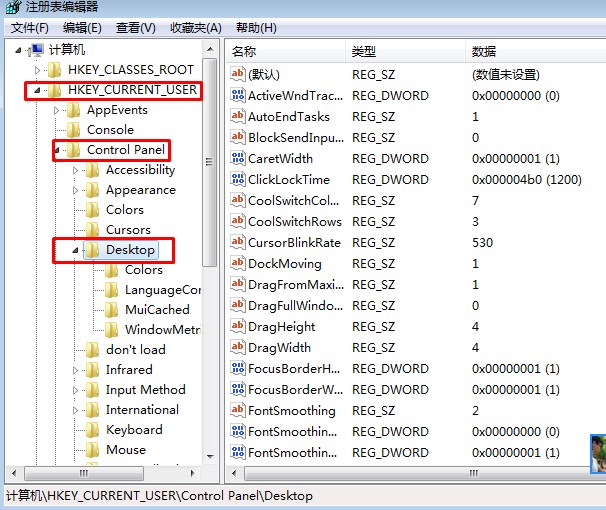Click the Mouse folder icon
Screen dimensions: 606x510
pos(92,450)
